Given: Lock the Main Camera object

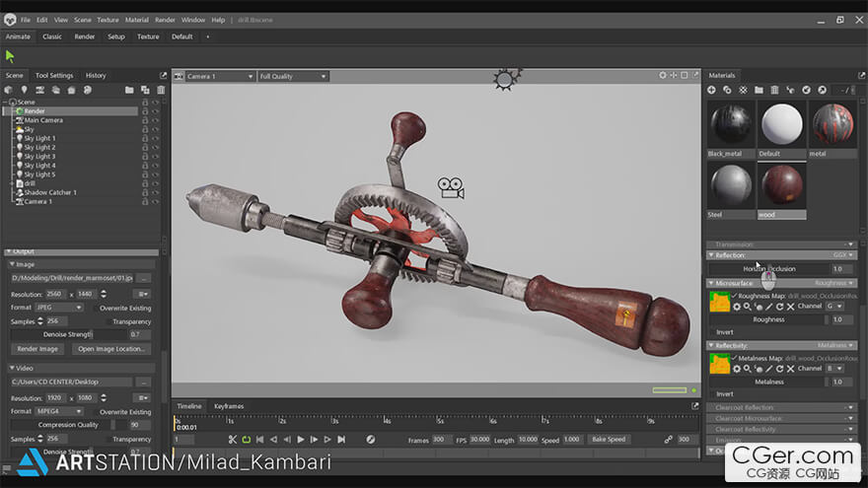Looking at the screenshot, I should 145,120.
